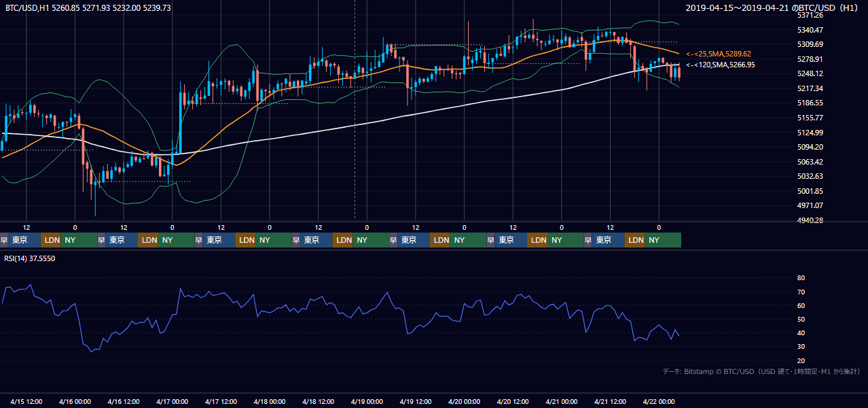Click the 4/15 12:00 date label

(x=26, y=401)
